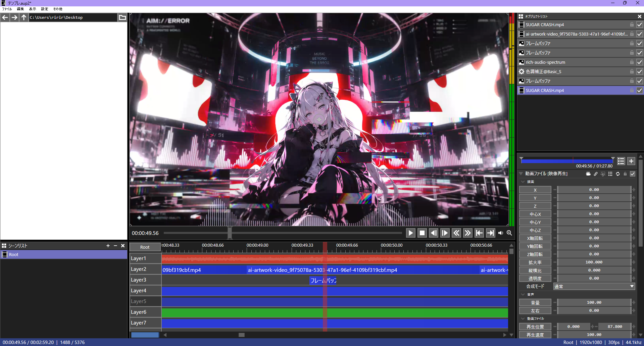Click the scissors icon in 動画ファイル header
The image size is (644, 346).
[603, 174]
